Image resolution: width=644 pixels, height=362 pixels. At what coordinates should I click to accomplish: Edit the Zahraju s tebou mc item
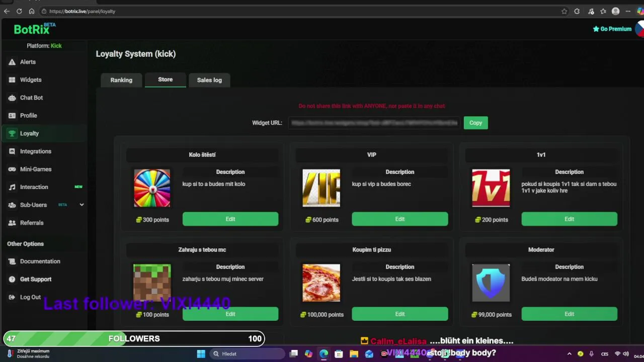(x=230, y=314)
